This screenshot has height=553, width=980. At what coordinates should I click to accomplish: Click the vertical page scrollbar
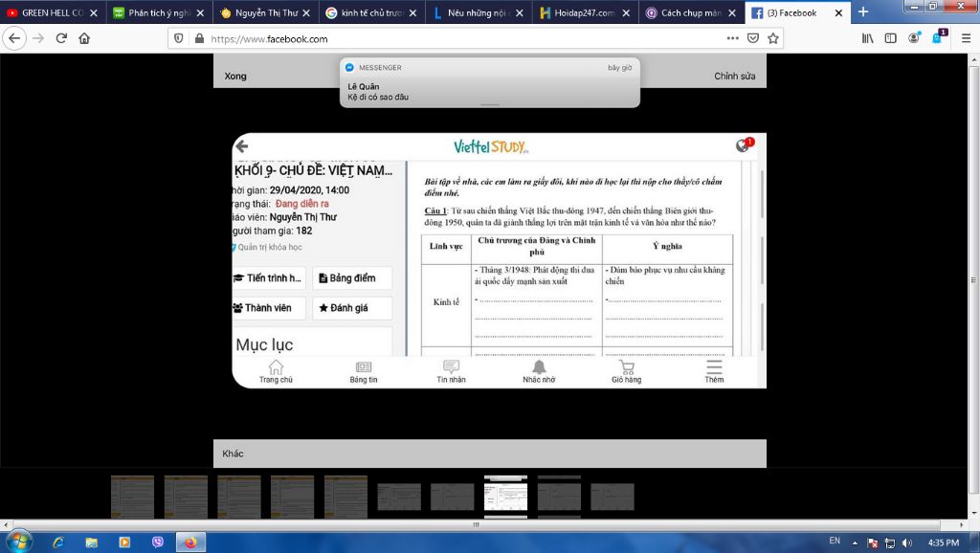(x=973, y=279)
